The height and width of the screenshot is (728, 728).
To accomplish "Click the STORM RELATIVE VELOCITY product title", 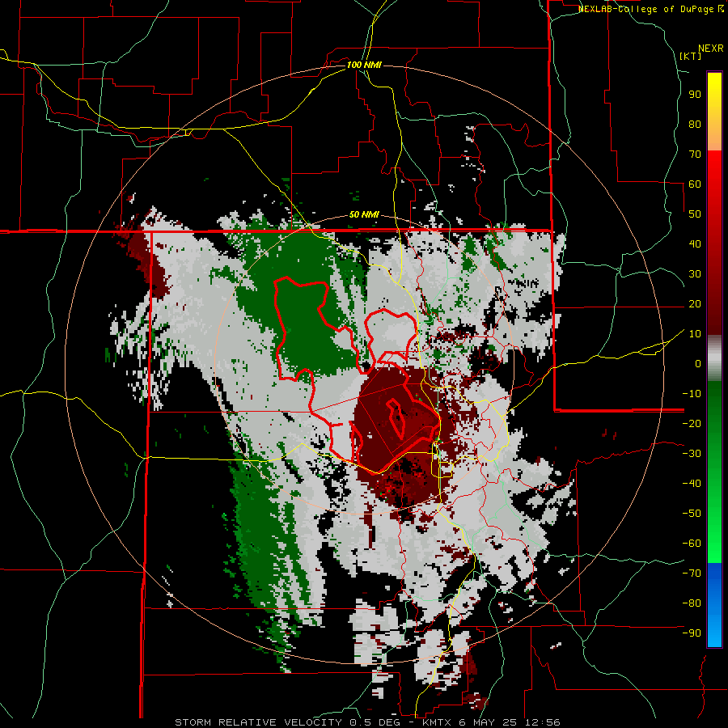I will (x=258, y=722).
